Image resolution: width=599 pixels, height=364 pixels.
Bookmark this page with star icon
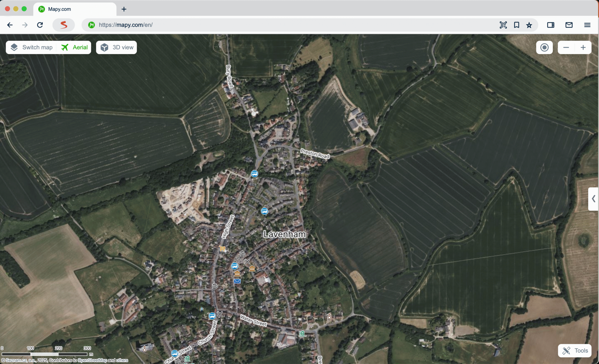529,25
